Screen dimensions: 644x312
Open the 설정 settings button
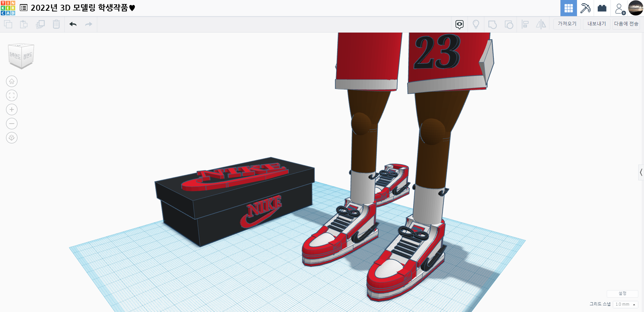click(x=623, y=294)
